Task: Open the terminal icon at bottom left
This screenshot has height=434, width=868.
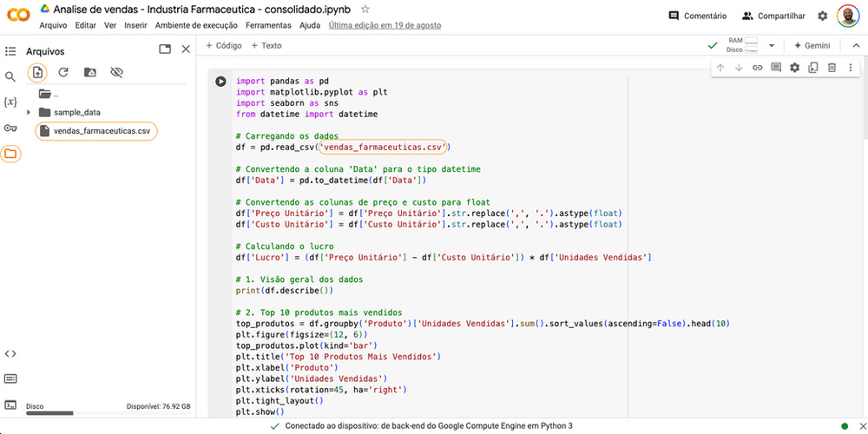Action: coord(10,404)
